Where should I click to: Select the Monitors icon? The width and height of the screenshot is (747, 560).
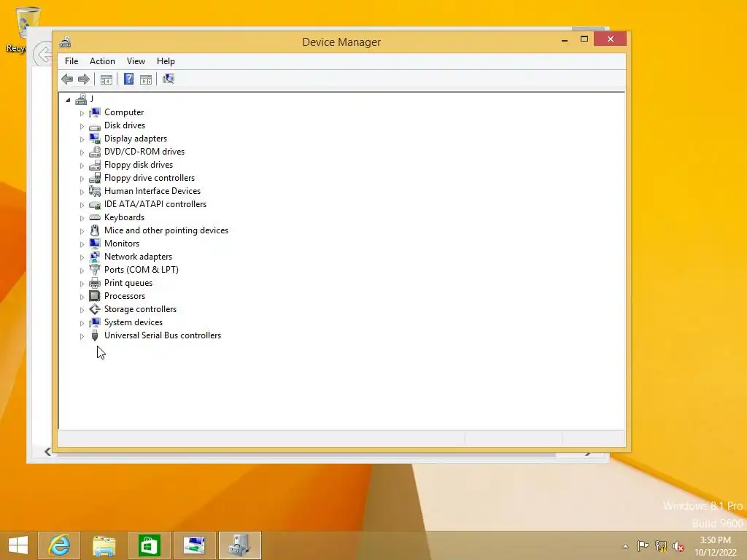click(95, 244)
